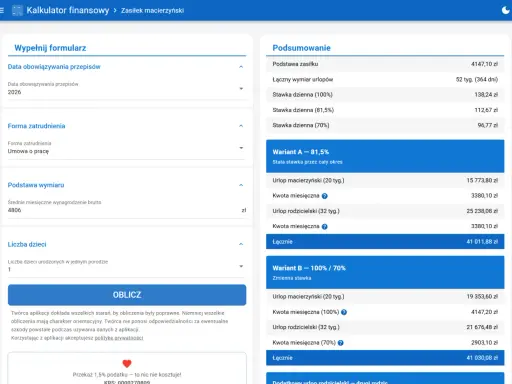Select the Stawka dzienna (81,5%) row
The height and width of the screenshot is (384, 512).
385,110
